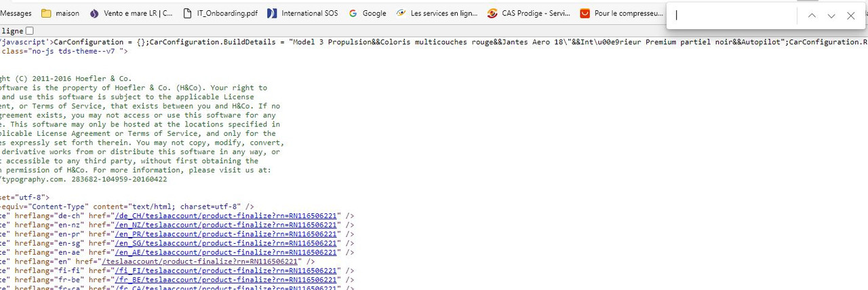Click the "You may not copy, modify, convert" line
Screen dimensions: 868x290
[142, 143]
